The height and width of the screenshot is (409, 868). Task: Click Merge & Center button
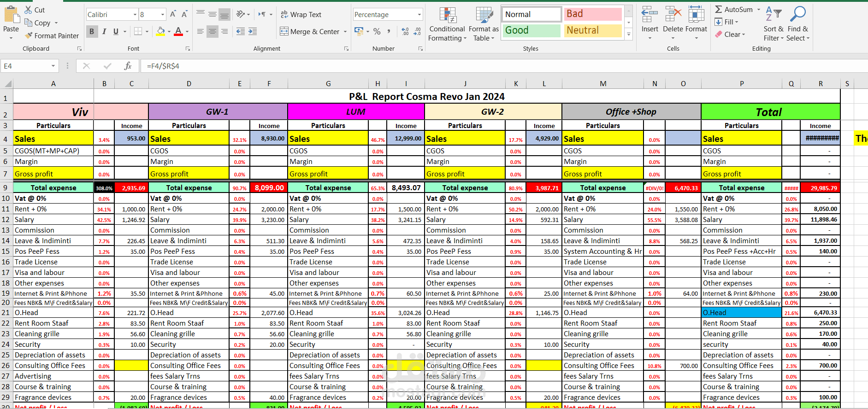tap(310, 32)
